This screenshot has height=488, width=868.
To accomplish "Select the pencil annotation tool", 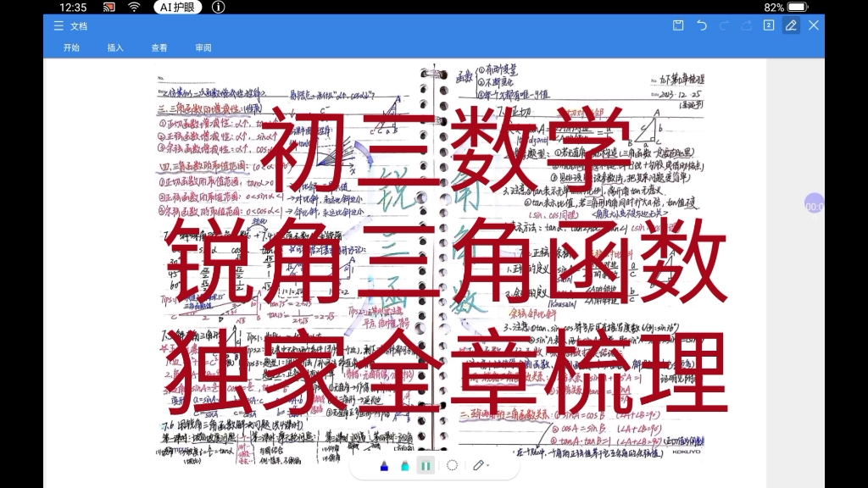I will click(479, 465).
